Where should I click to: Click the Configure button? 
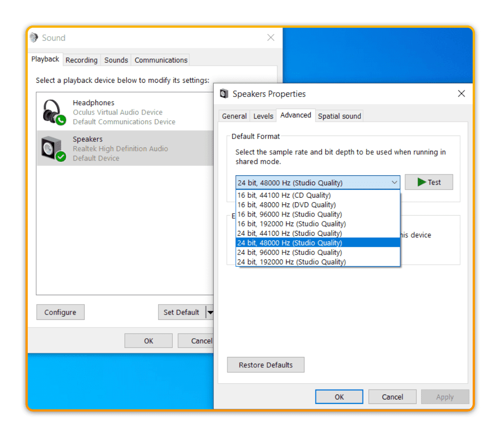(60, 312)
